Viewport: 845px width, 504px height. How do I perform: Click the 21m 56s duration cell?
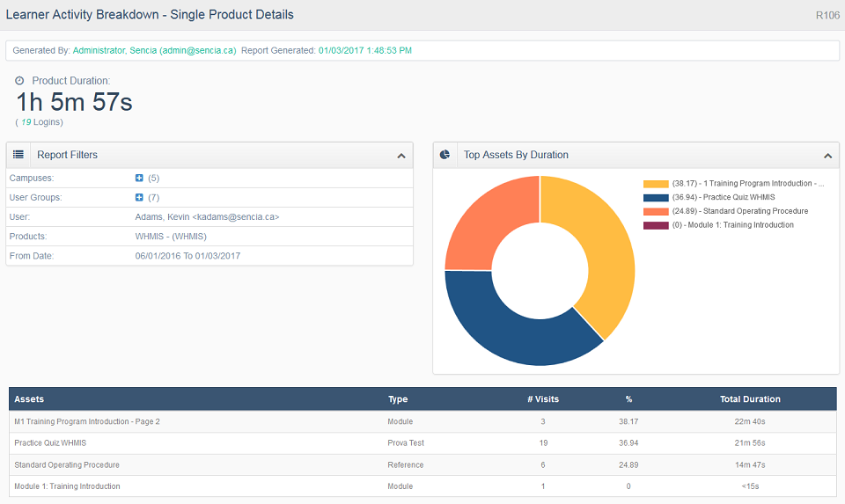750,443
